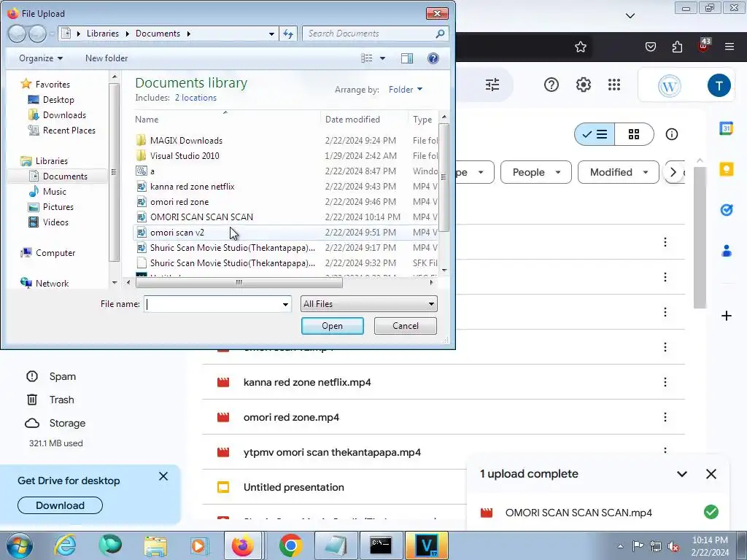Click Get add-ons plus icon in side panel
Viewport: 747px width, 560px height.
[726, 316]
